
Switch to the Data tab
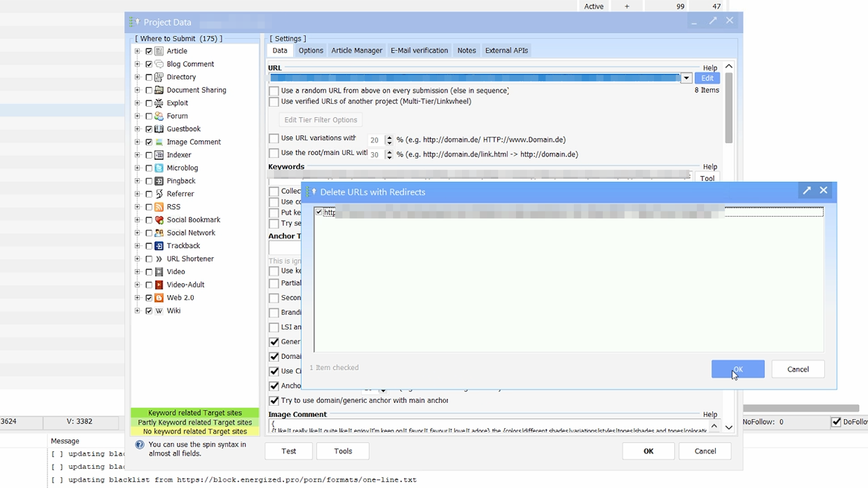pos(280,51)
